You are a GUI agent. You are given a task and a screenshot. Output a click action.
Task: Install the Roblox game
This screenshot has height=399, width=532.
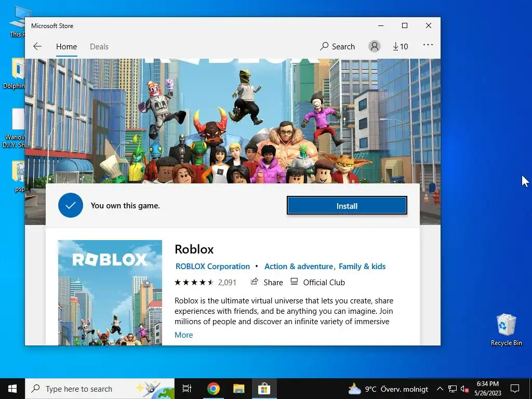point(347,206)
